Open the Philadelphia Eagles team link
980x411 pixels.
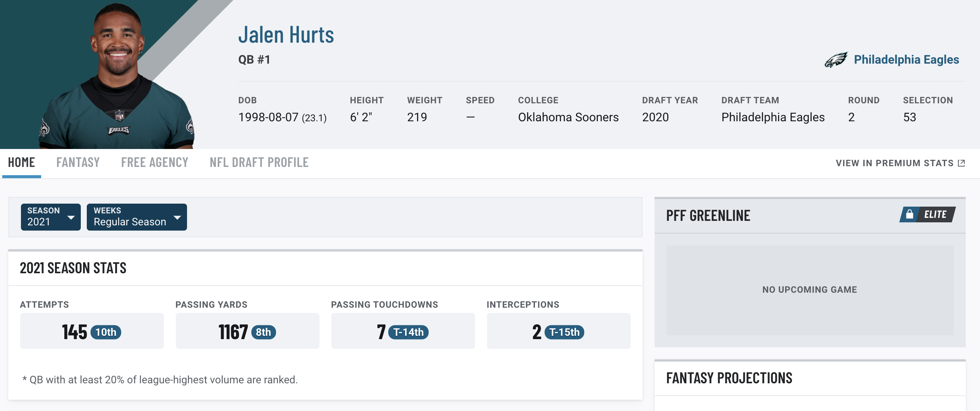906,60
